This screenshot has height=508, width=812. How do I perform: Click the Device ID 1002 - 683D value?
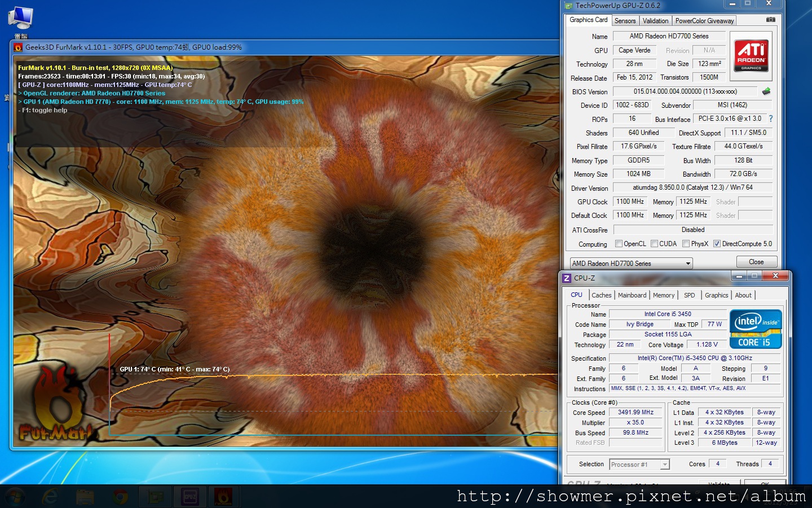pyautogui.click(x=632, y=105)
